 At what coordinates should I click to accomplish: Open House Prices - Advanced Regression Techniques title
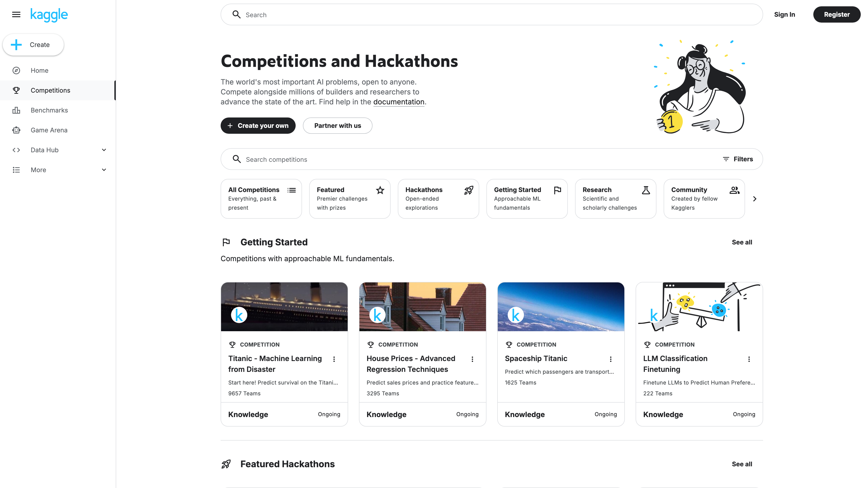click(x=411, y=364)
